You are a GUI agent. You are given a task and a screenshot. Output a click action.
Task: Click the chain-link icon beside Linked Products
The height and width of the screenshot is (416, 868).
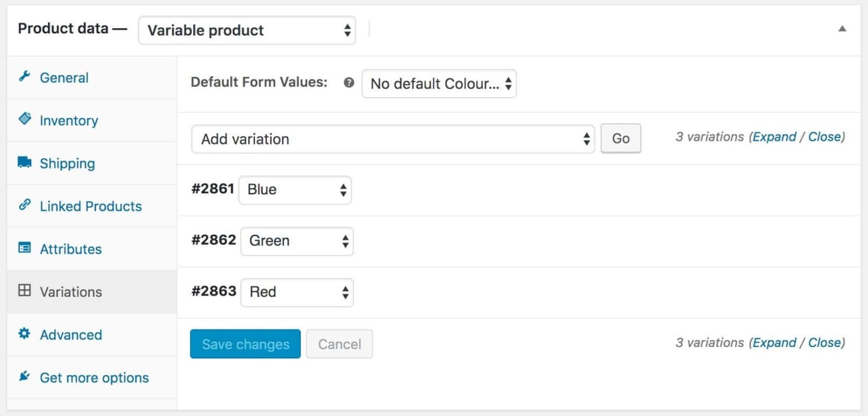(23, 206)
